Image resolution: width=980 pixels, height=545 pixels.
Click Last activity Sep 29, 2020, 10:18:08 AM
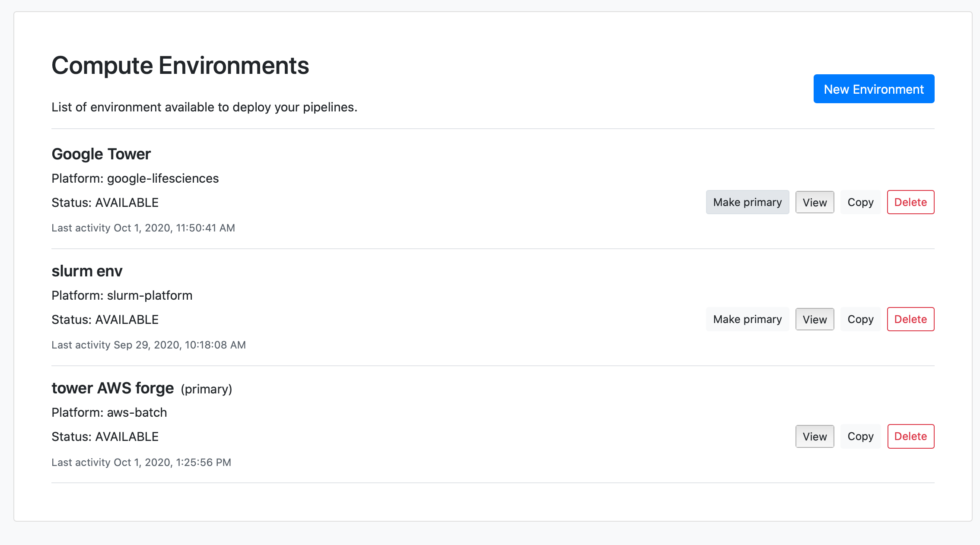[x=149, y=345]
